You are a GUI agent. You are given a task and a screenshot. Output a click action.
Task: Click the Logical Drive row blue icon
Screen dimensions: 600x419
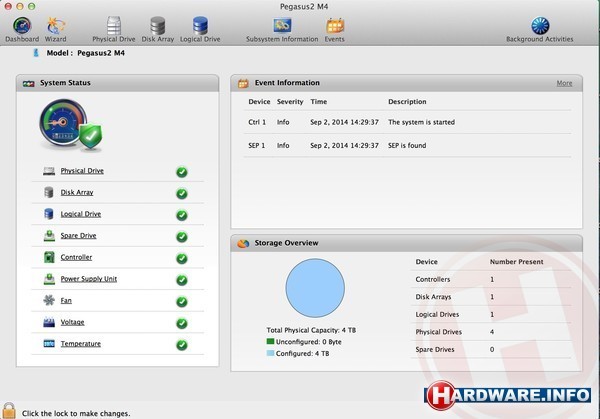[x=49, y=214]
